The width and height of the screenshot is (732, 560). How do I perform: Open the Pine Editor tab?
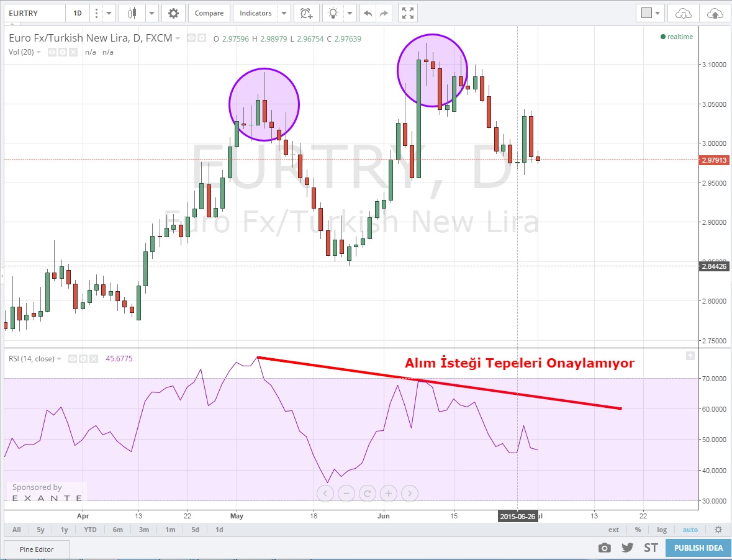pos(36,549)
